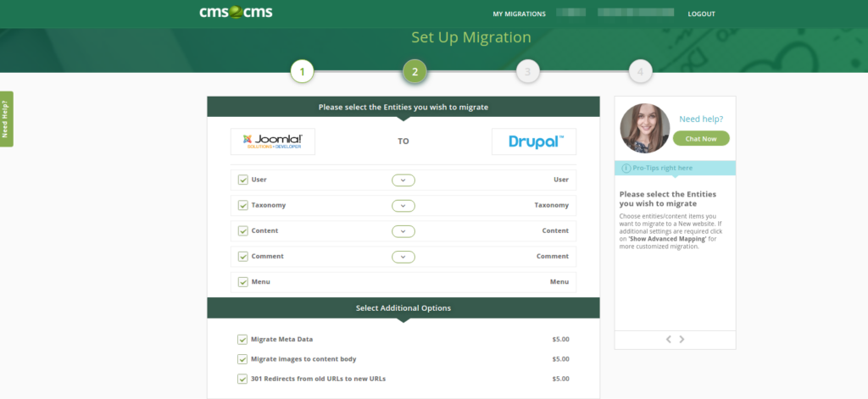Click Pro-Tips right here banner
868x399 pixels.
click(x=675, y=169)
